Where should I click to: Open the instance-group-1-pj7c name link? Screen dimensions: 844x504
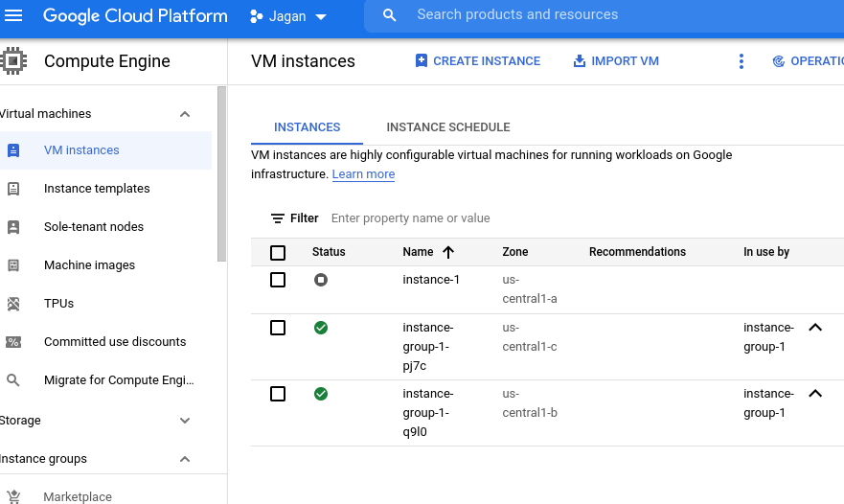point(428,347)
